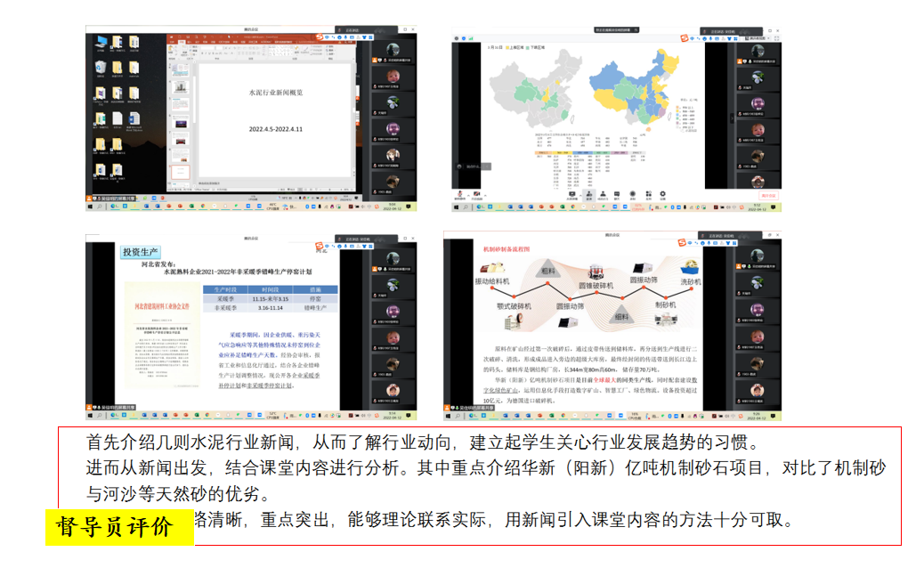This screenshot has width=924, height=568.
Task: Click the red Leave Meeting button
Action: 769,194
